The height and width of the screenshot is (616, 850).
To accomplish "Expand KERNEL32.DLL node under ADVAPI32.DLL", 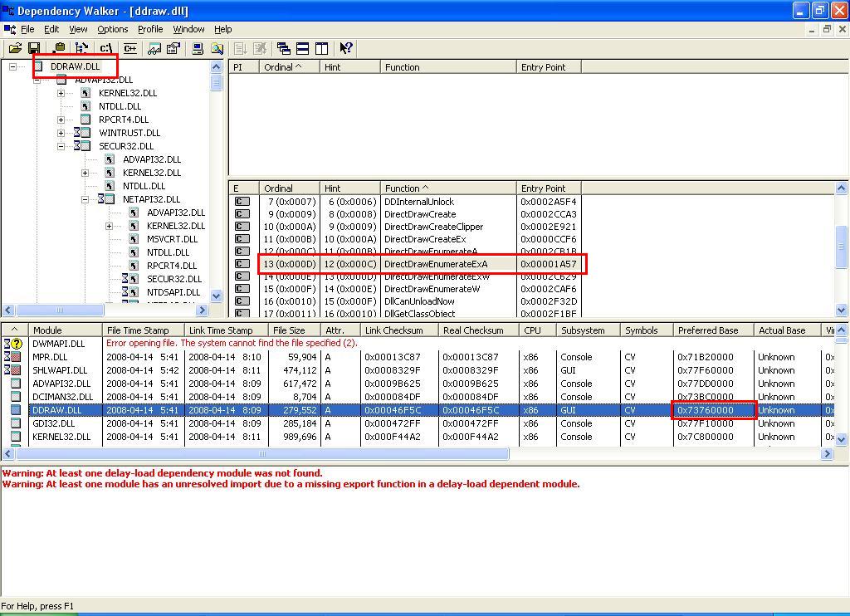I will pyautogui.click(x=61, y=93).
